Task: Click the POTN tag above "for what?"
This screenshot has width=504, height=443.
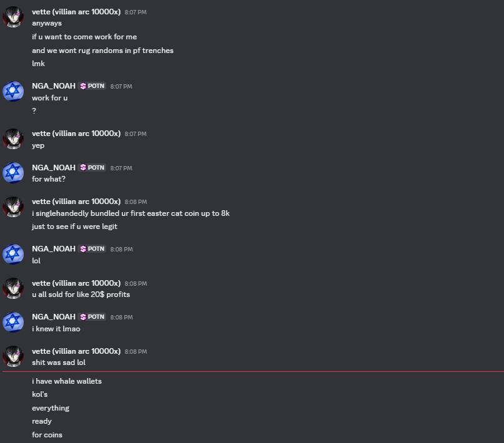Action: pos(92,168)
